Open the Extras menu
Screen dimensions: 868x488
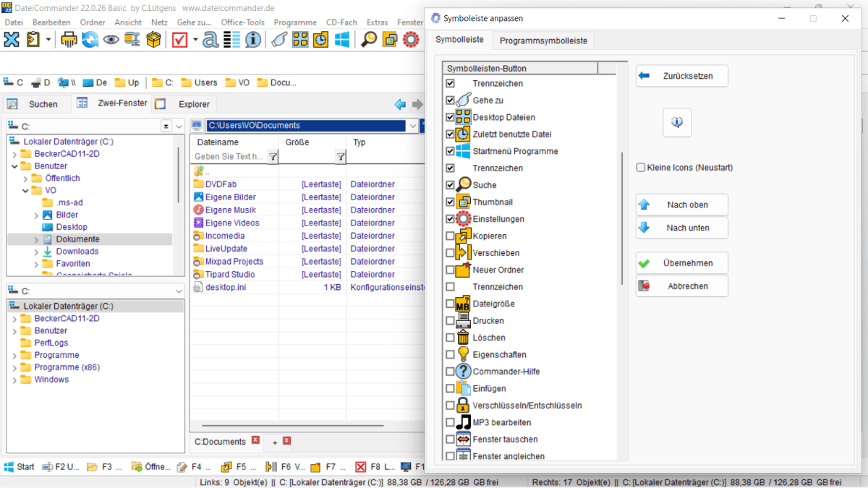click(x=377, y=22)
